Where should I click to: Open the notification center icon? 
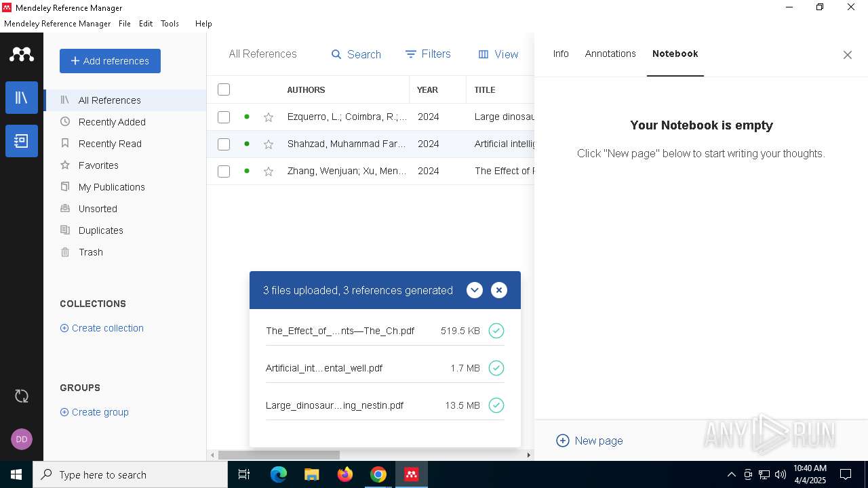pos(846,474)
